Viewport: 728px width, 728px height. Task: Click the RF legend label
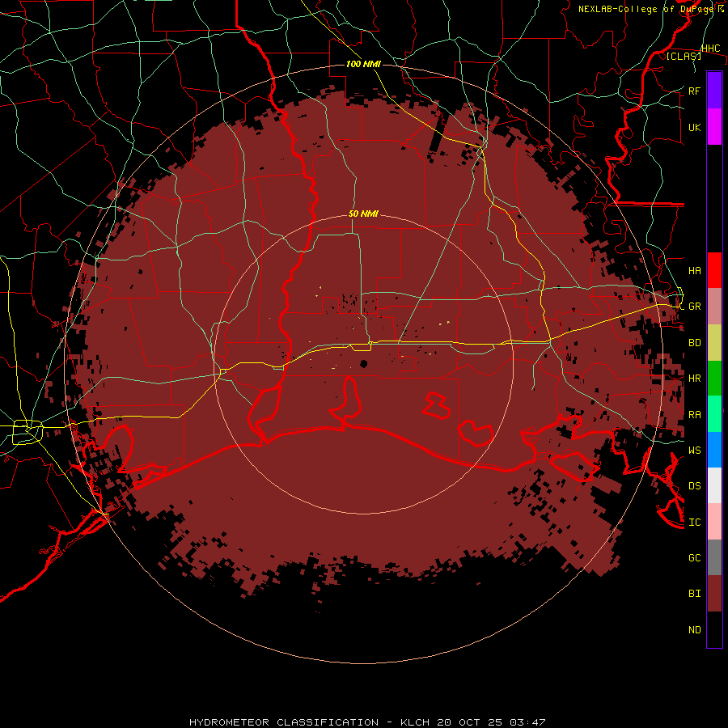(x=695, y=91)
